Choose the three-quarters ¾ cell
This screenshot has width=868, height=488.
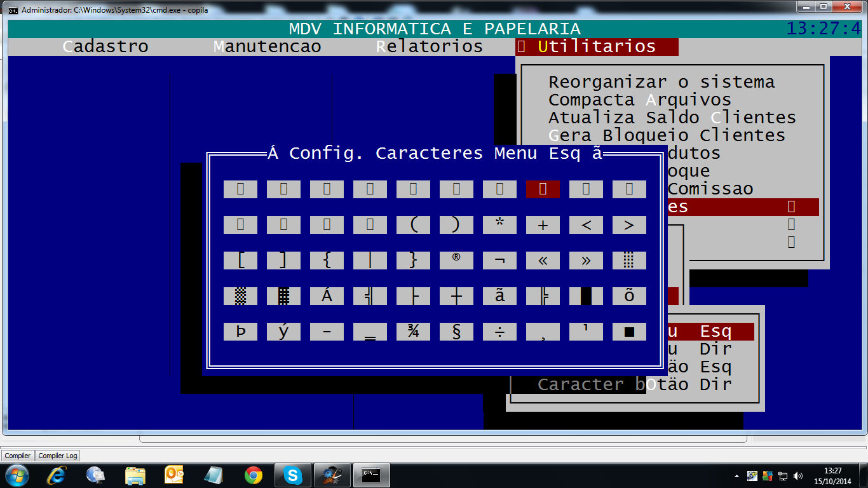click(x=413, y=331)
